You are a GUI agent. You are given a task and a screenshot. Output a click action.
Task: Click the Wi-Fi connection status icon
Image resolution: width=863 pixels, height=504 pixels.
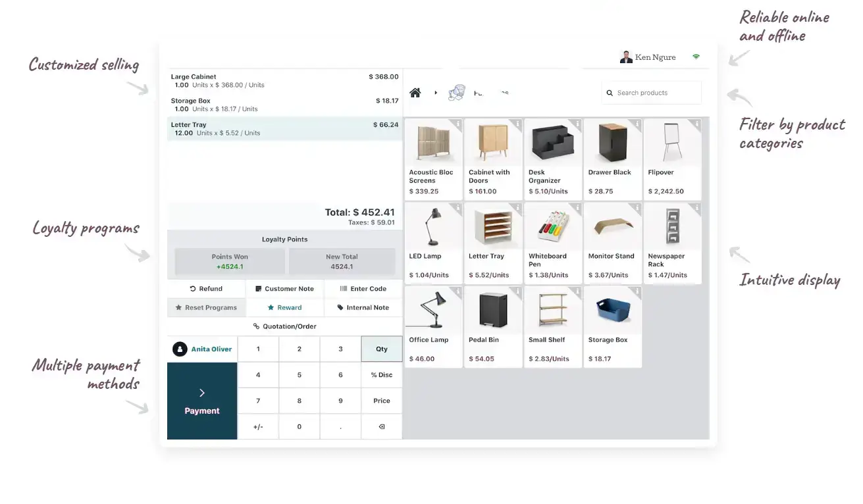click(x=696, y=57)
